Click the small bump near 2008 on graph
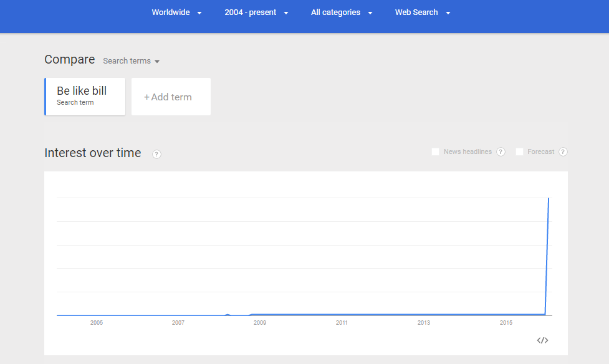This screenshot has height=364, width=609. (x=228, y=315)
